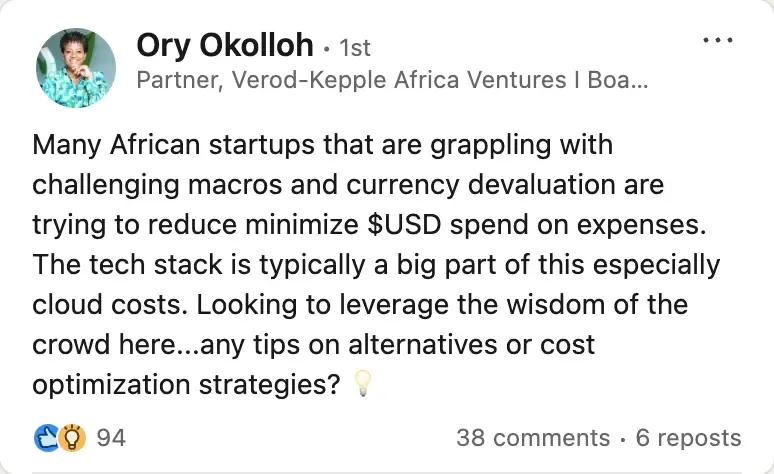Click the insightful lightbulb reaction icon
Viewport: 774px width, 474px height.
70,437
